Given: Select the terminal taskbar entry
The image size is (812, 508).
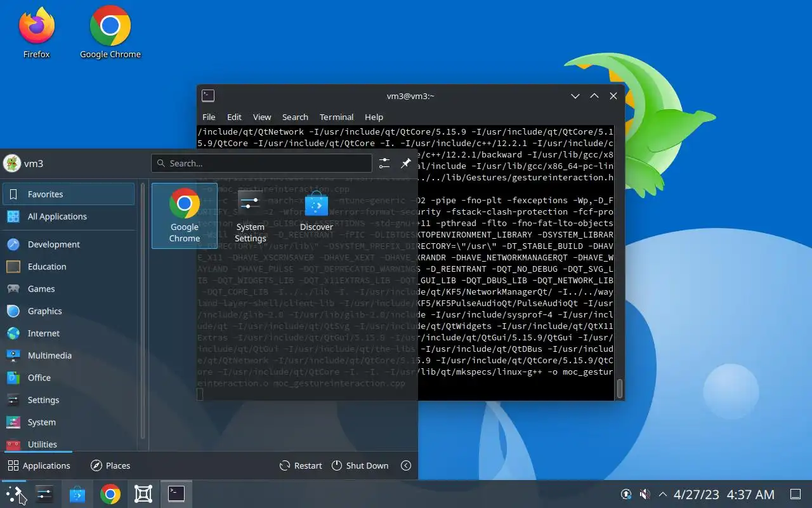Looking at the screenshot, I should (x=176, y=494).
